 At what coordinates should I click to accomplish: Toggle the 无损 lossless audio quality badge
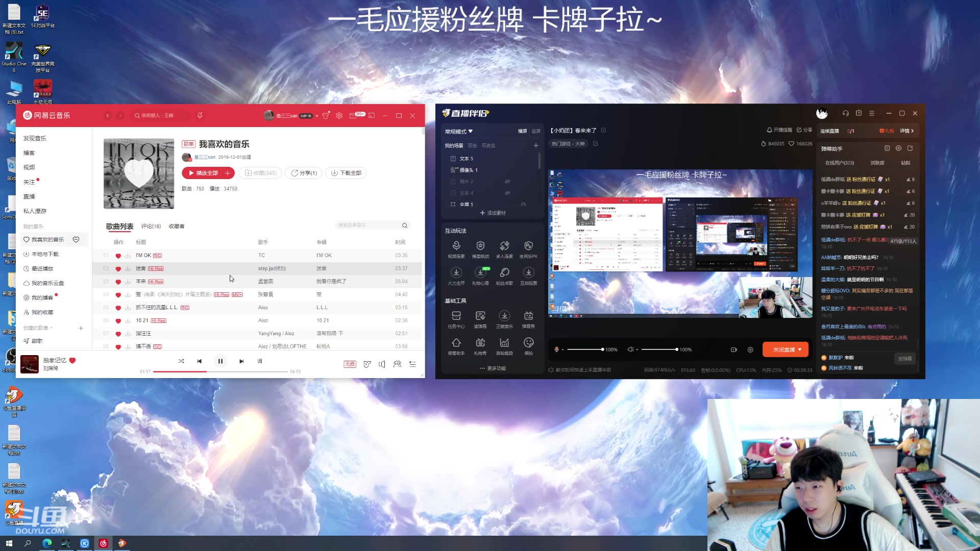tap(350, 364)
